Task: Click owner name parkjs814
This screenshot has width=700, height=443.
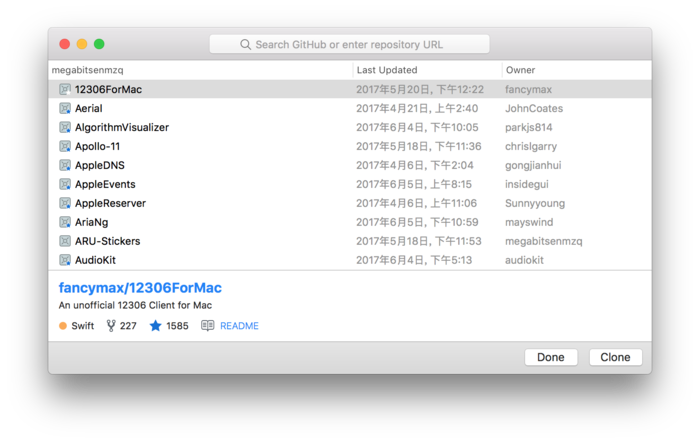Action: (529, 127)
